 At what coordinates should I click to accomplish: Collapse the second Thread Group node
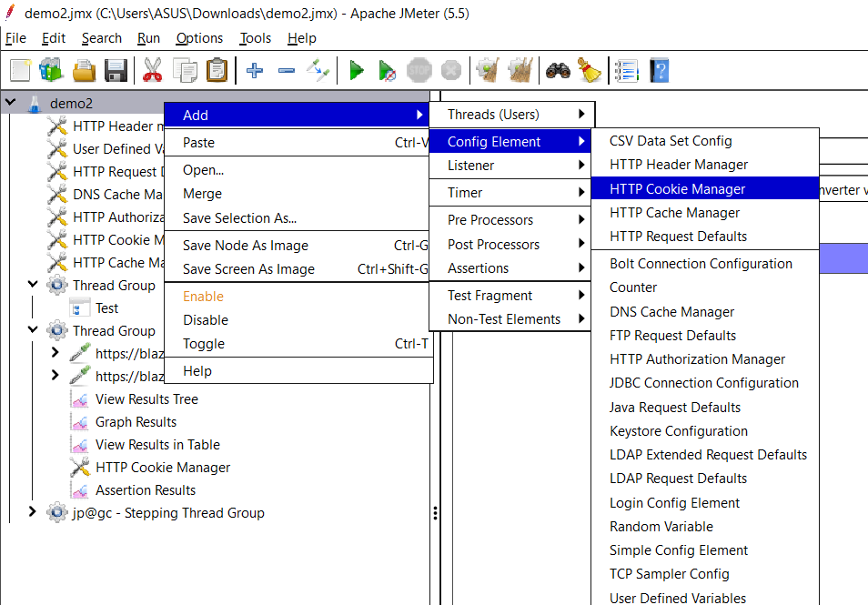(x=33, y=330)
